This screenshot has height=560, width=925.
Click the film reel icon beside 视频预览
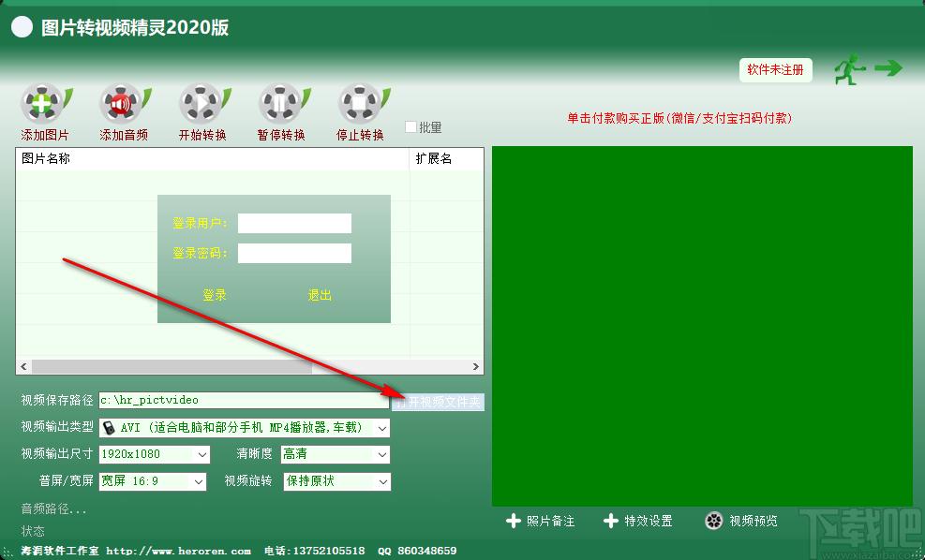(x=714, y=521)
